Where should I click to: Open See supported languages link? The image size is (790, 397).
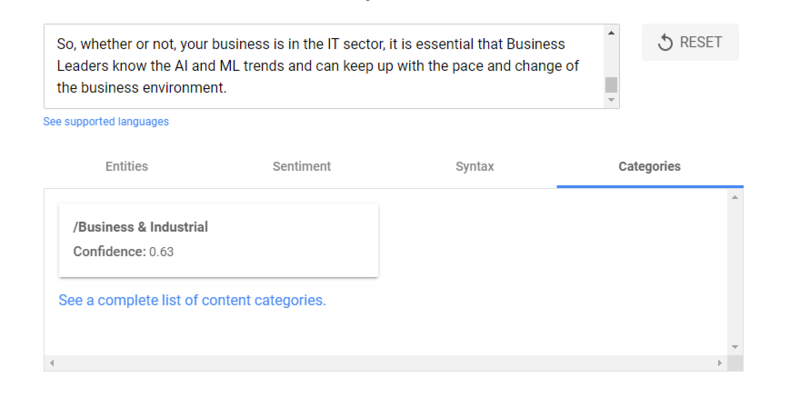[x=106, y=121]
